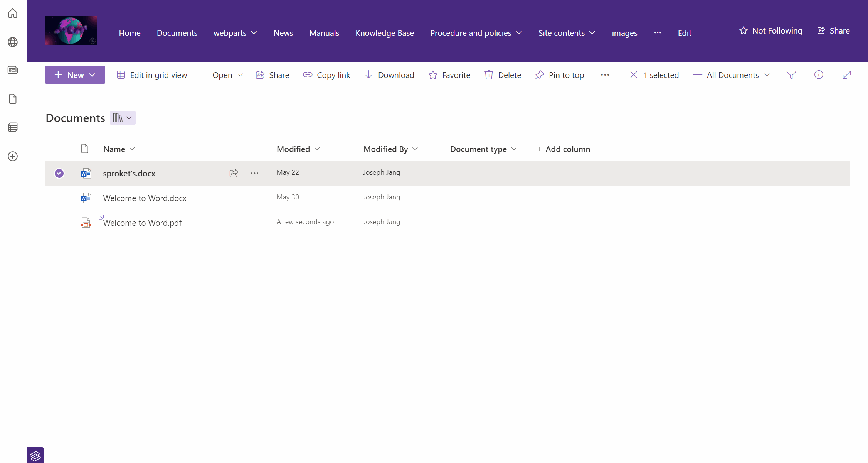
Task: Click the New button to create document
Action: [75, 75]
